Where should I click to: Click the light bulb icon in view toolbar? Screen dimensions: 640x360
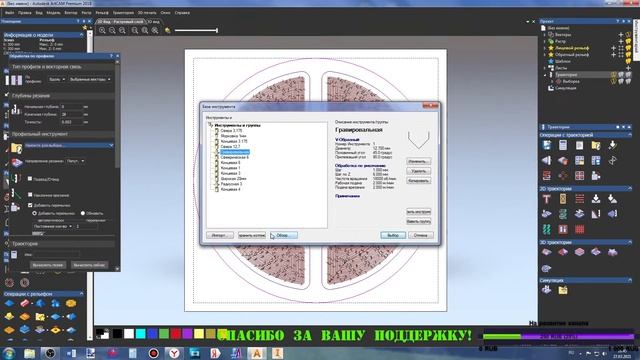[x=167, y=30]
